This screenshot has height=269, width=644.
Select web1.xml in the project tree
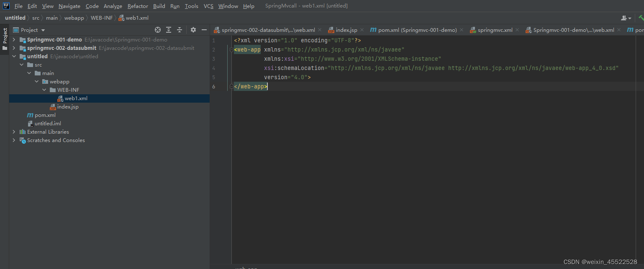click(x=109, y=98)
